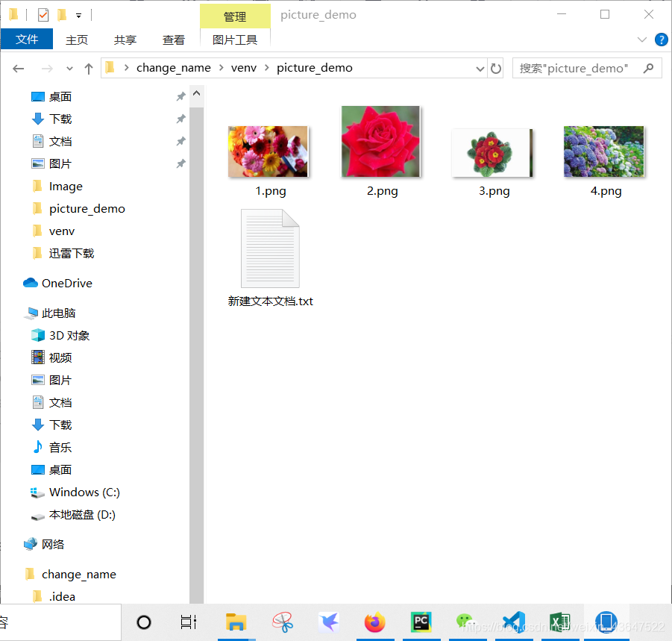
Task: Select the 3.png thumbnail
Action: (x=492, y=153)
